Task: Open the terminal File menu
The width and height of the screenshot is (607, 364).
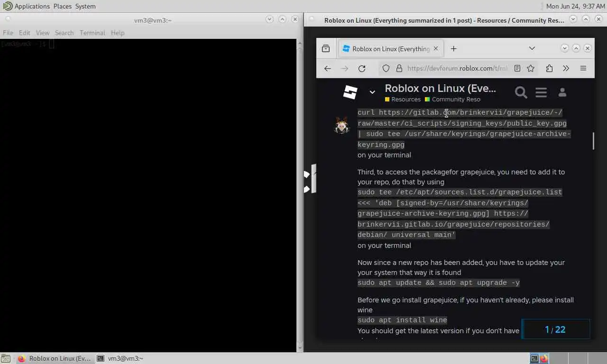Action: (x=8, y=33)
